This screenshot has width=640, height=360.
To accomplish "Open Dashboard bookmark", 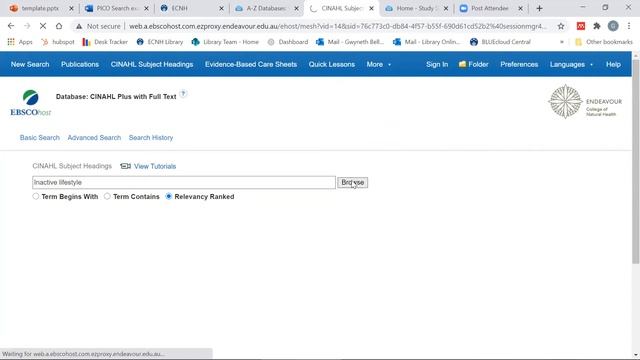I will (x=288, y=42).
